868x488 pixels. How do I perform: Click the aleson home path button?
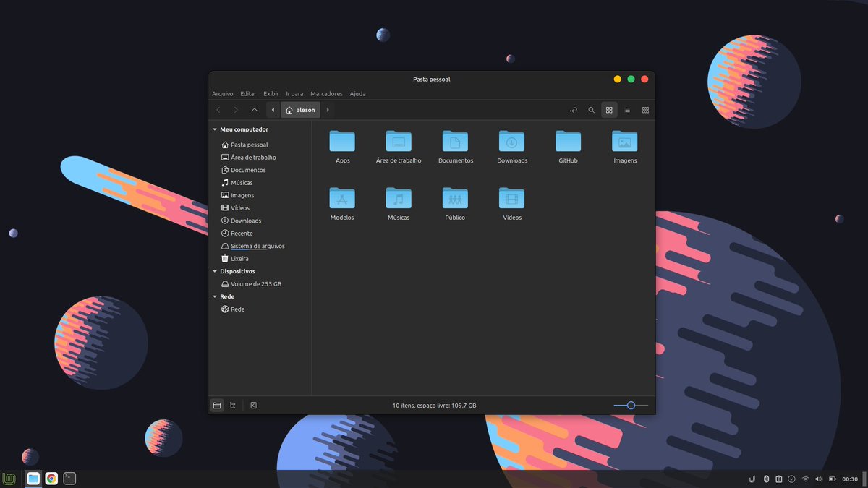tap(300, 110)
